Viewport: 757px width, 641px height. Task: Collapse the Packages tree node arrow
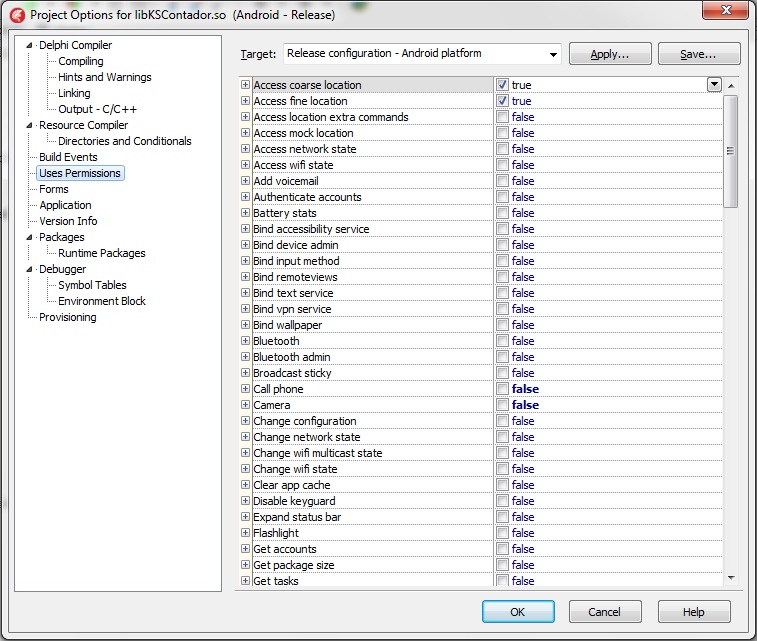[x=29, y=237]
